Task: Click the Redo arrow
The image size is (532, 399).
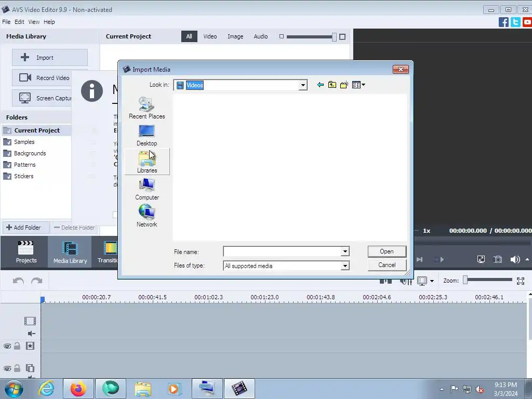Action: click(x=37, y=281)
